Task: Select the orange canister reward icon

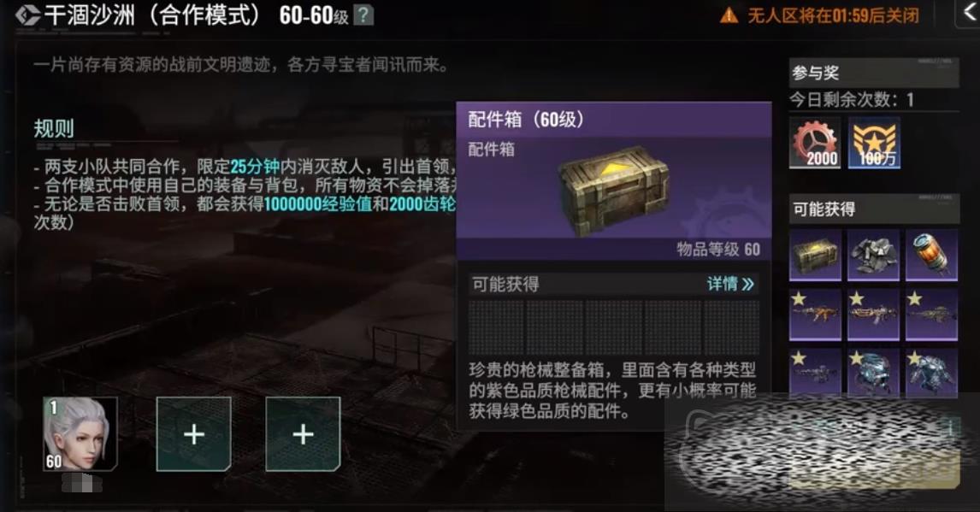Action: pos(931,255)
